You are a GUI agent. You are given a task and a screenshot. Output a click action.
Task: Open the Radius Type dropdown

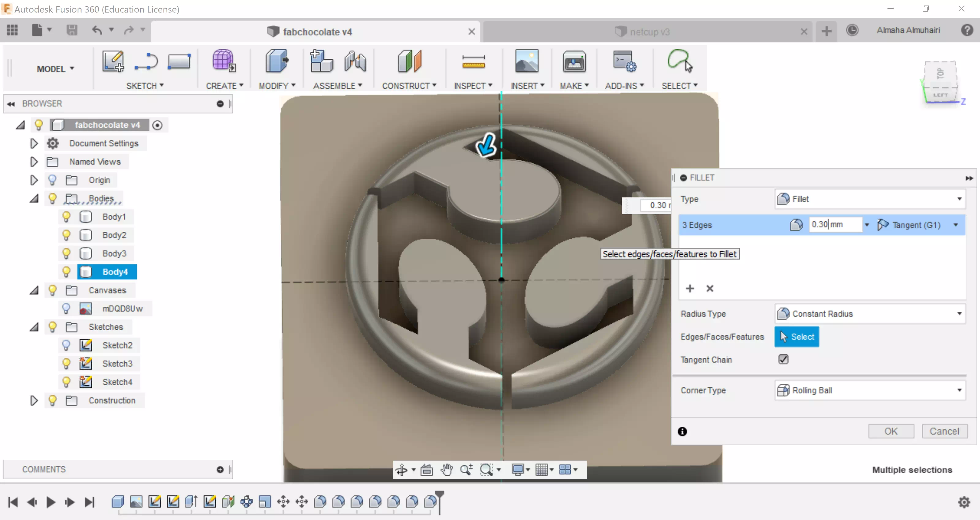coord(870,314)
